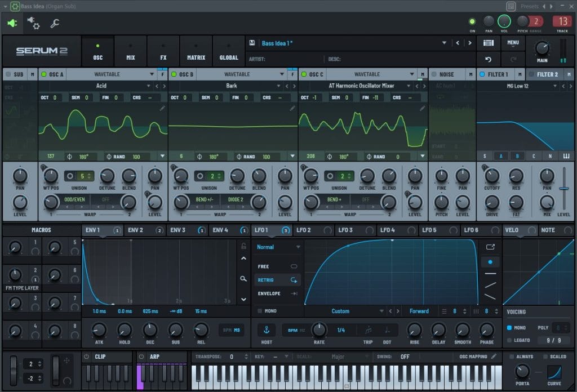The image size is (577, 392).
Task: Click the lock icon in envelope panel
Action: click(243, 246)
